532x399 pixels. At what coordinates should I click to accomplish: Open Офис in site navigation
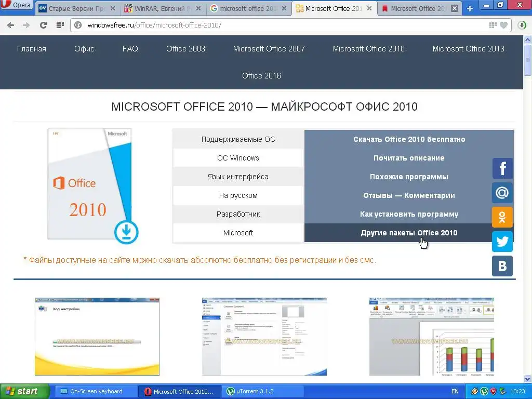85,49
